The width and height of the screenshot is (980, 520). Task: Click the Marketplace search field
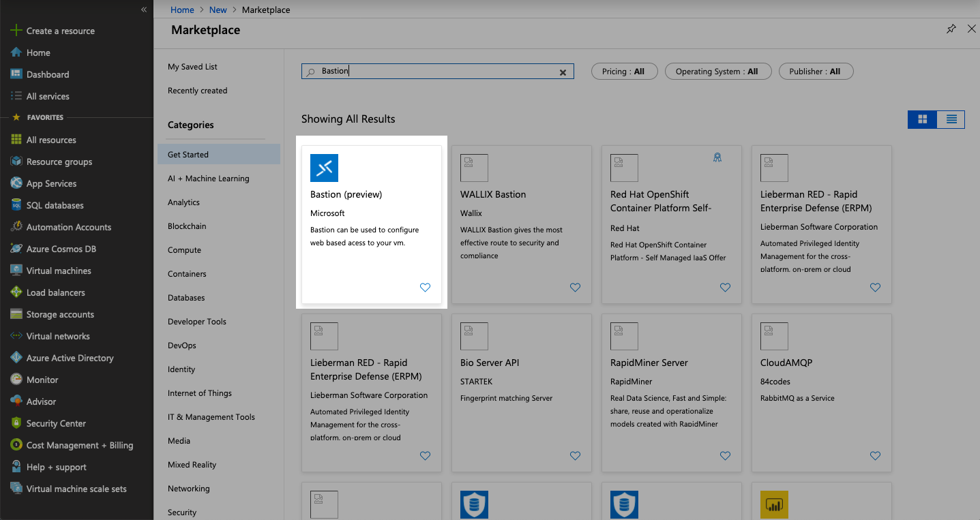pyautogui.click(x=438, y=72)
